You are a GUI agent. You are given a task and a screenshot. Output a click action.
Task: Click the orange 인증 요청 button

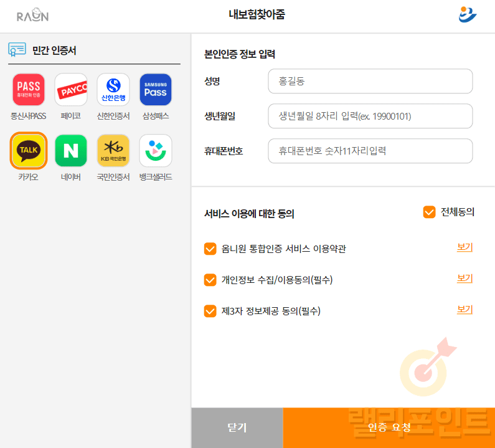pyautogui.click(x=389, y=427)
